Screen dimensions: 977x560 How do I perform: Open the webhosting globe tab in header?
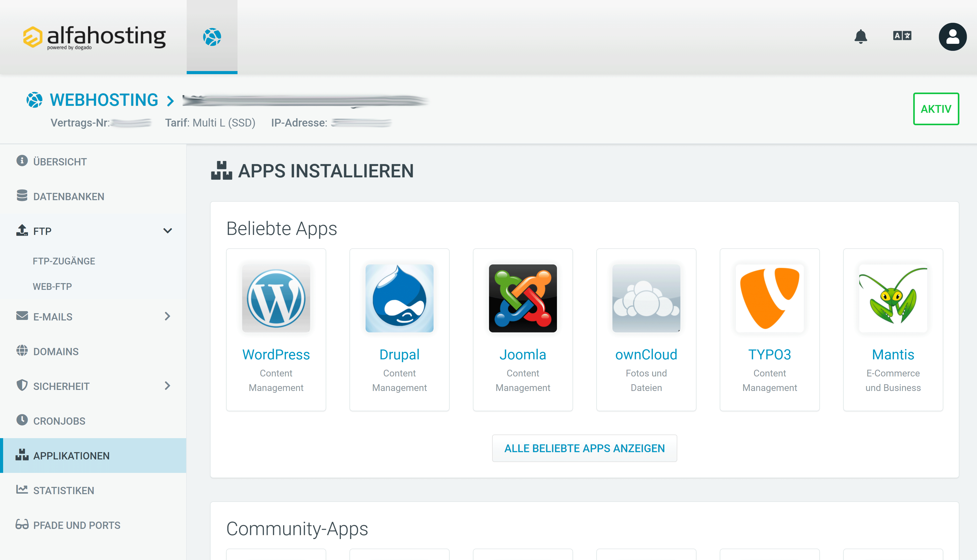(x=212, y=37)
